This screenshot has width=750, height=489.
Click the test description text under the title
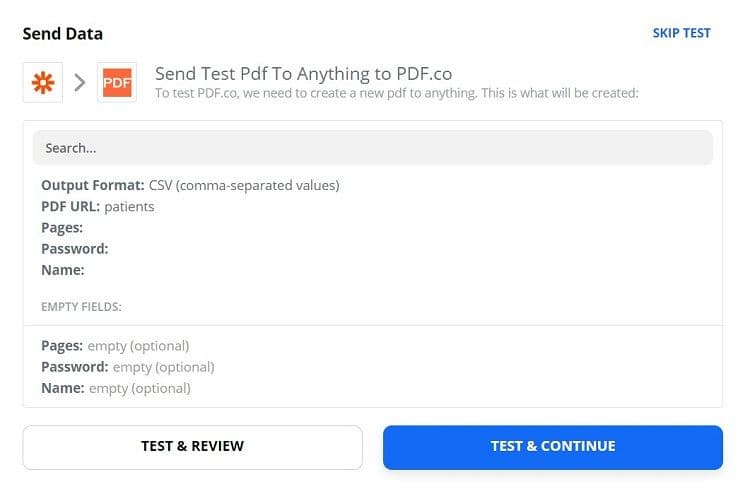point(396,94)
